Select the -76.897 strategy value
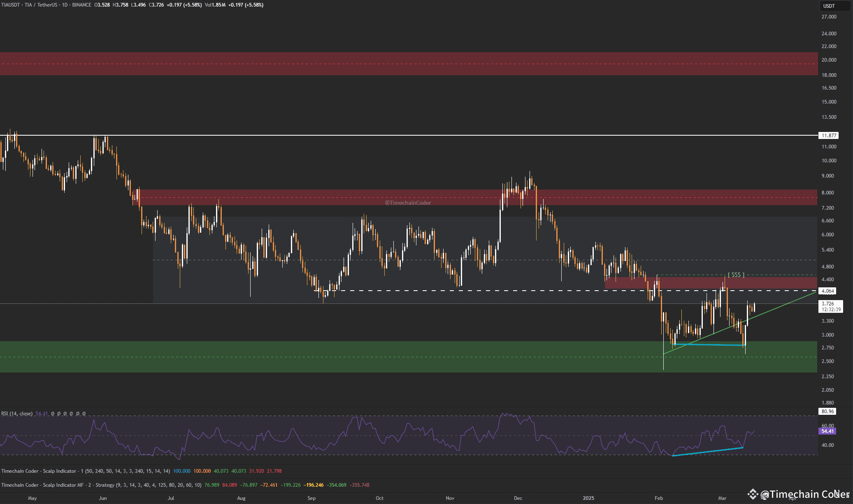Viewport: 853px width, 504px height. pyautogui.click(x=249, y=485)
